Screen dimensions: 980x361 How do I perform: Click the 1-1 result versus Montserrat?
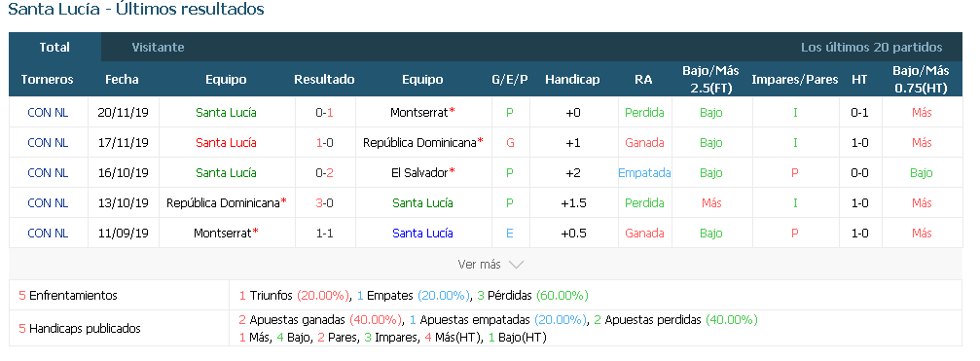coord(324,233)
